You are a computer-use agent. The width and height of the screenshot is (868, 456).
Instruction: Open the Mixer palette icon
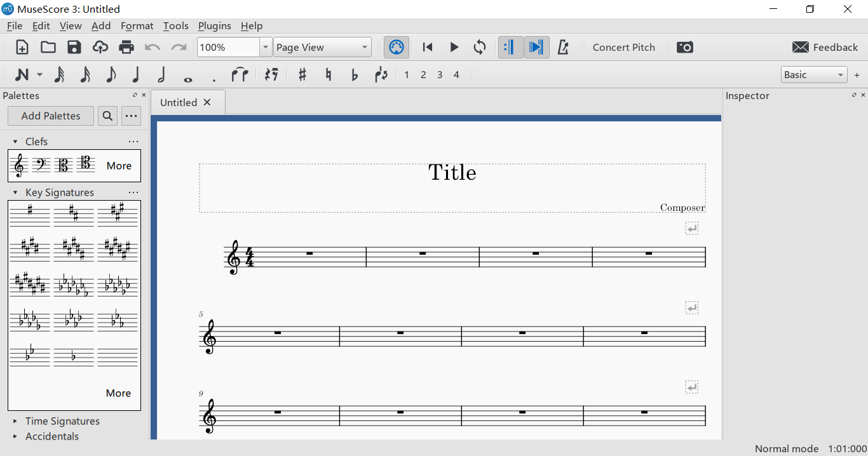coord(396,48)
